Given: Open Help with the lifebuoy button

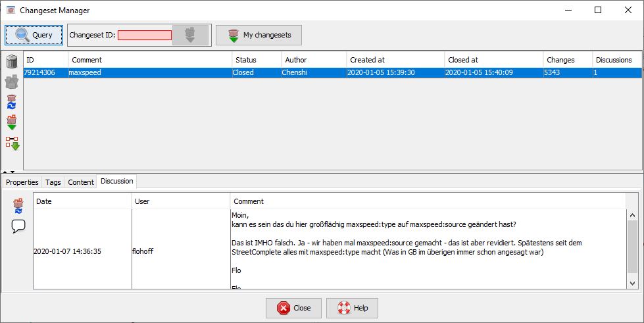Looking at the screenshot, I should [x=353, y=308].
